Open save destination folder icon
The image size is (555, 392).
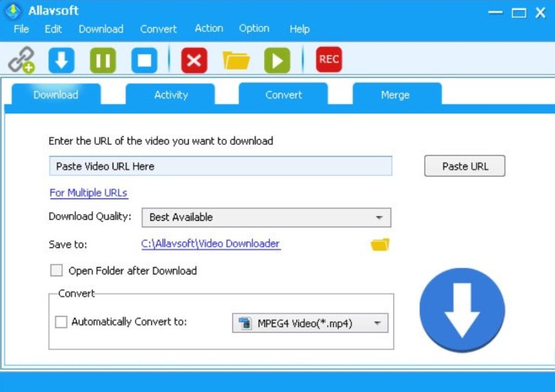click(380, 244)
